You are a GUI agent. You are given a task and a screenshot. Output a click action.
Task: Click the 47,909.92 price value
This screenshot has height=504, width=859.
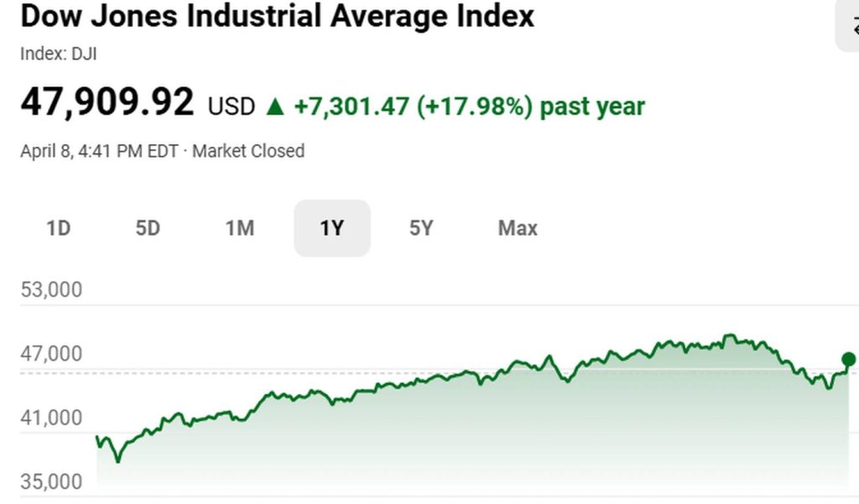[107, 103]
